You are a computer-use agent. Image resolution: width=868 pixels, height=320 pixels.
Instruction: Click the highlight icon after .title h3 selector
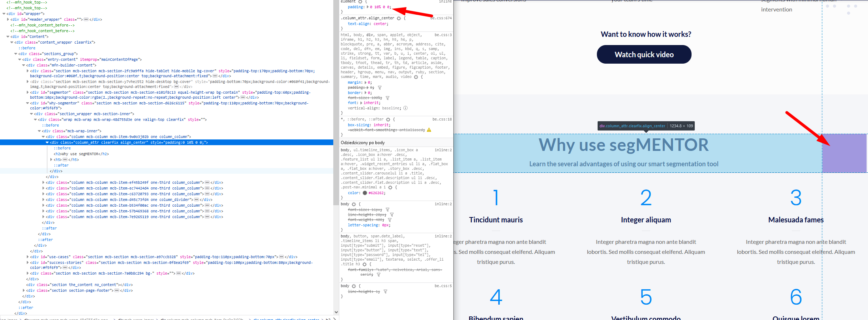coord(364,264)
